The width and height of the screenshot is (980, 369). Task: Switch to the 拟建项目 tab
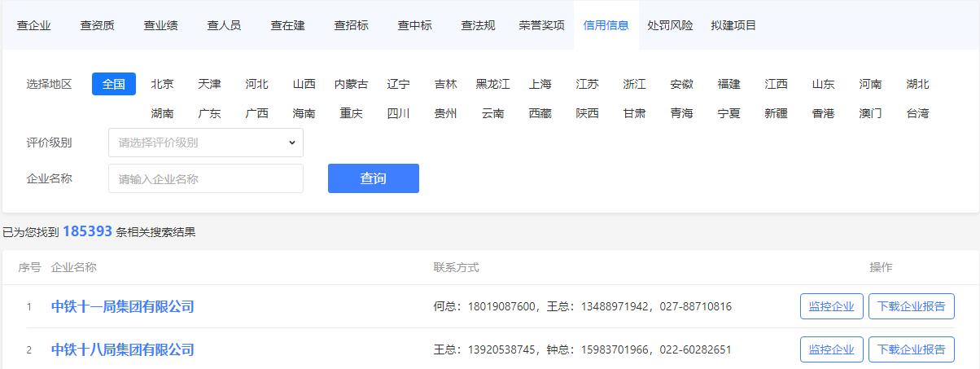point(733,25)
